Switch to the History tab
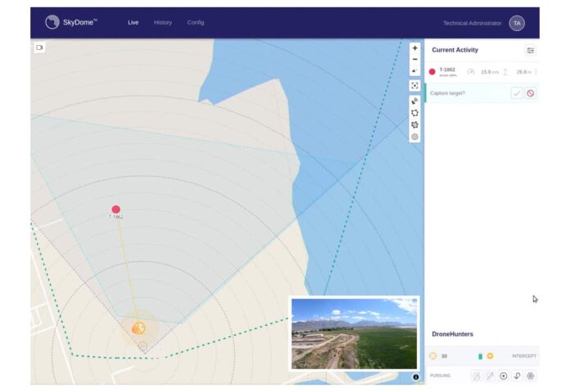 [162, 23]
